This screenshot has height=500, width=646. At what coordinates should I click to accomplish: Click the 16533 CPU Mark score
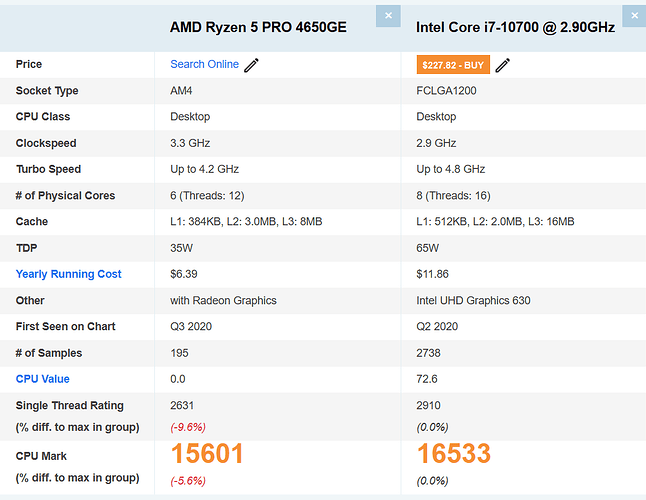(453, 454)
